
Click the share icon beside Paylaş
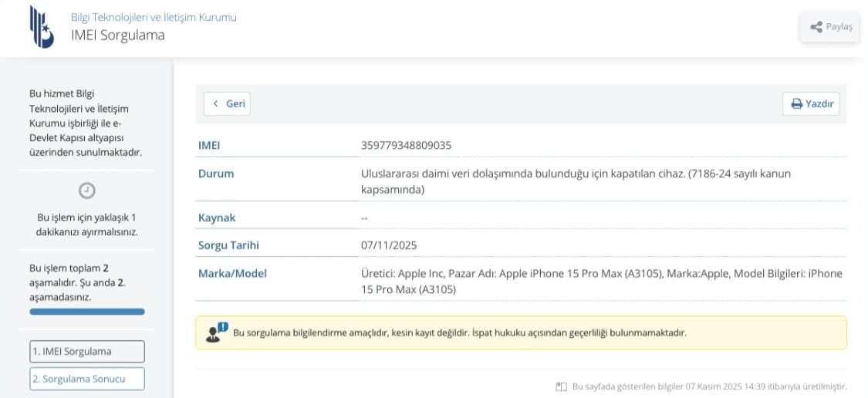coord(816,27)
